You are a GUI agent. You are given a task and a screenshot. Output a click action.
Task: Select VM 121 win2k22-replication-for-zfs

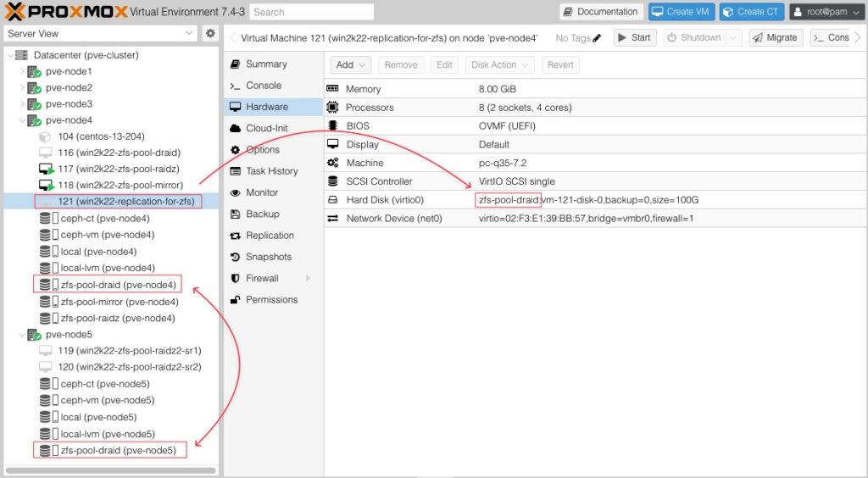point(111,202)
